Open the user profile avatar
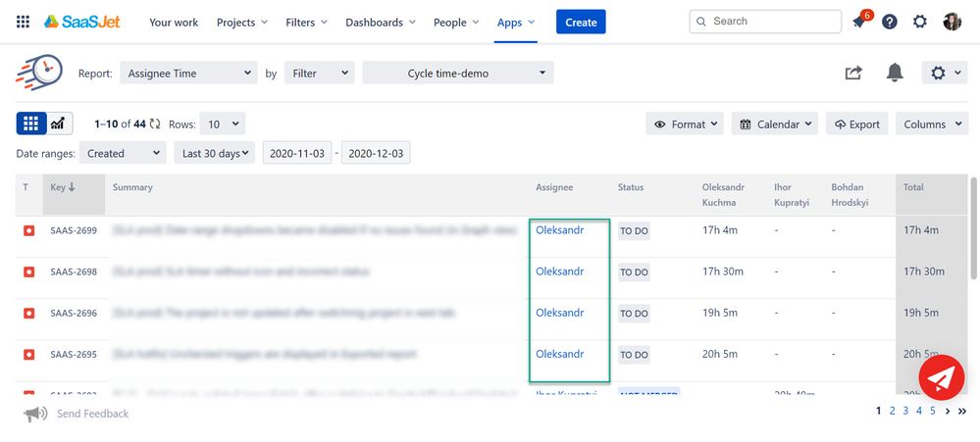This screenshot has height=442, width=980. [952, 22]
